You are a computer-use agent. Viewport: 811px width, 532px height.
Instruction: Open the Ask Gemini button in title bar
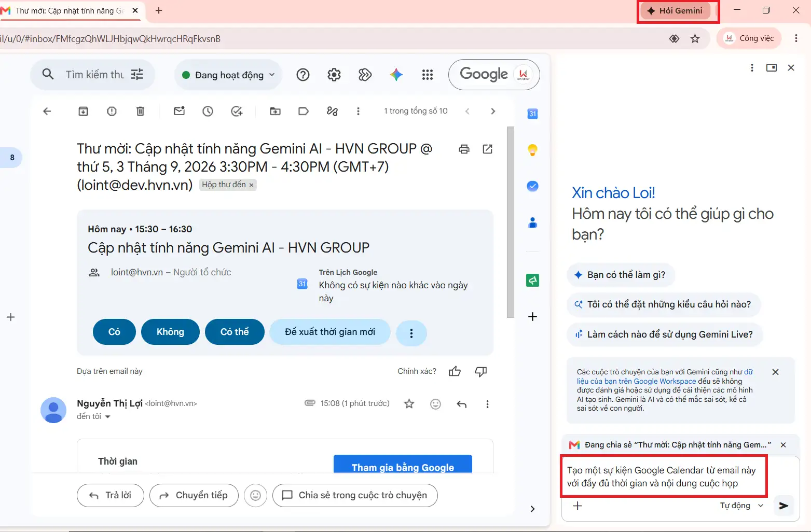click(675, 11)
